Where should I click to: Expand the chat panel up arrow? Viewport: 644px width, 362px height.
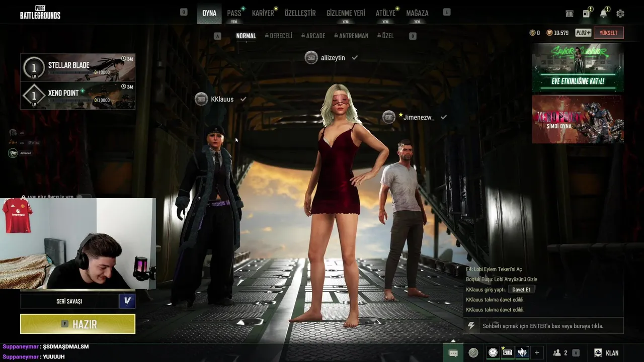pyautogui.click(x=453, y=341)
